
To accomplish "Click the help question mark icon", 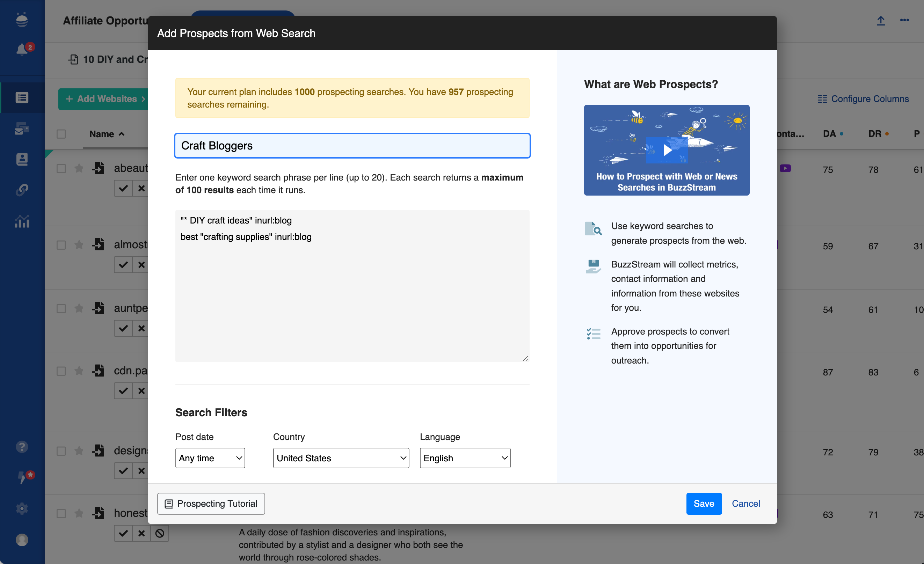I will click(22, 447).
